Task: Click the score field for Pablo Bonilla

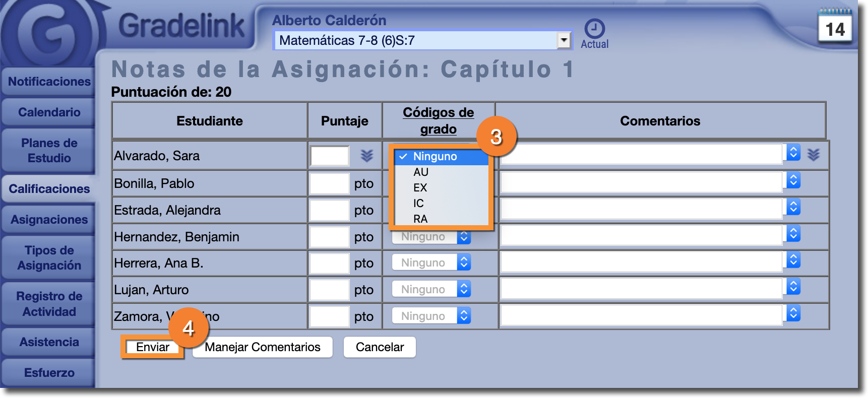Action: tap(329, 183)
